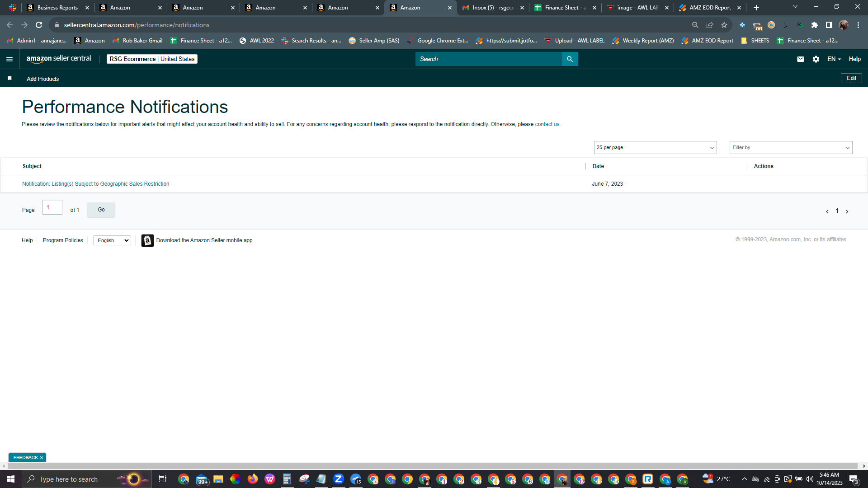Click the share page icon

tap(710, 25)
